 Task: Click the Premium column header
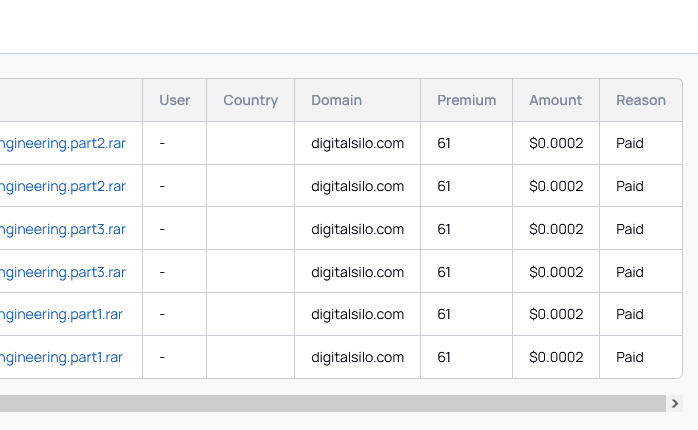tap(466, 100)
